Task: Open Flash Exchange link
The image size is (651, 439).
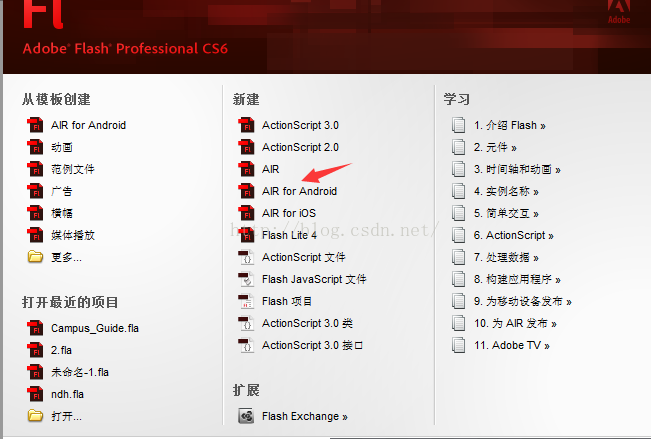Action: point(305,416)
